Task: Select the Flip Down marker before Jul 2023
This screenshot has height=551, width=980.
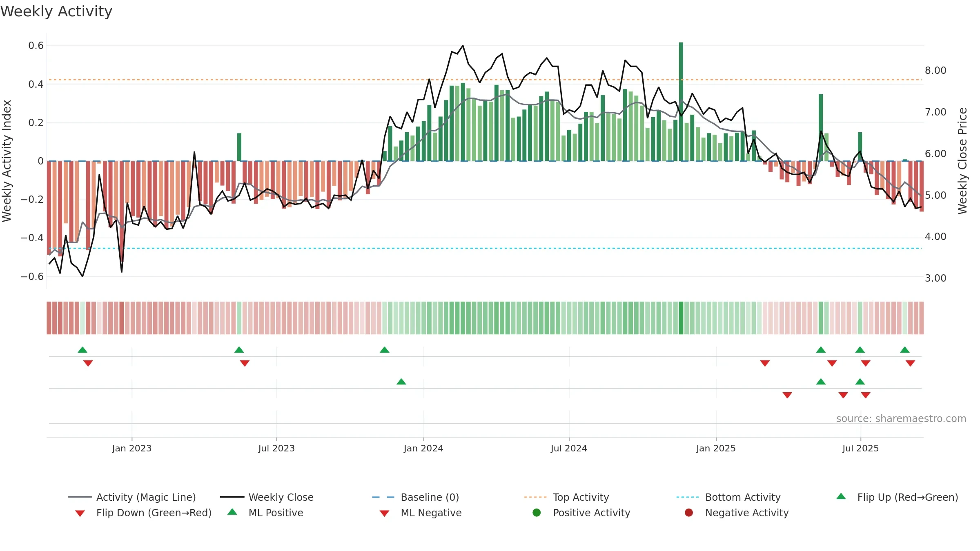Action: (x=245, y=363)
